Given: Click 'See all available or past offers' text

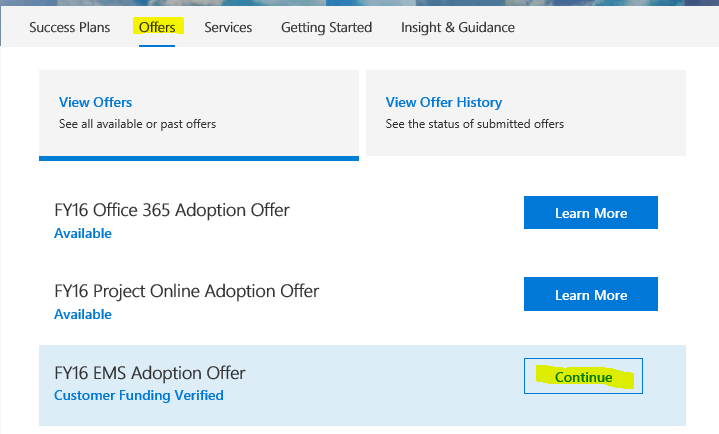Looking at the screenshot, I should tap(137, 124).
